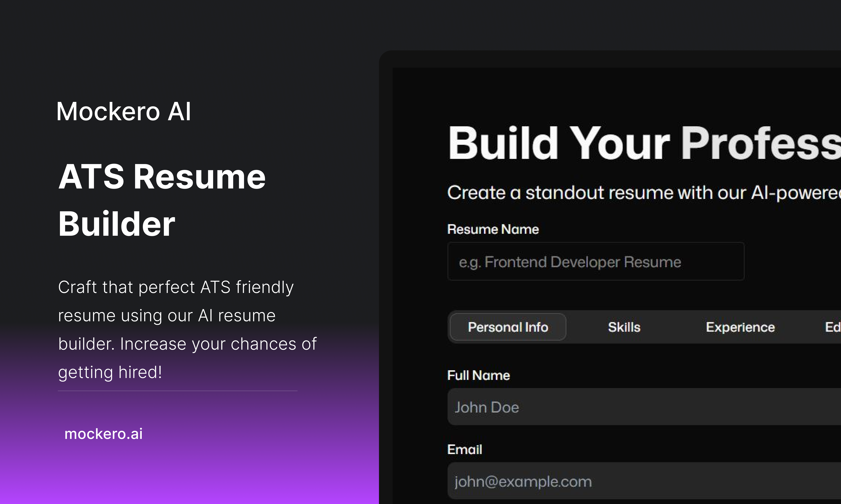The image size is (841, 504).
Task: Click the 'ATS Resume' heading line
Action: point(162,177)
